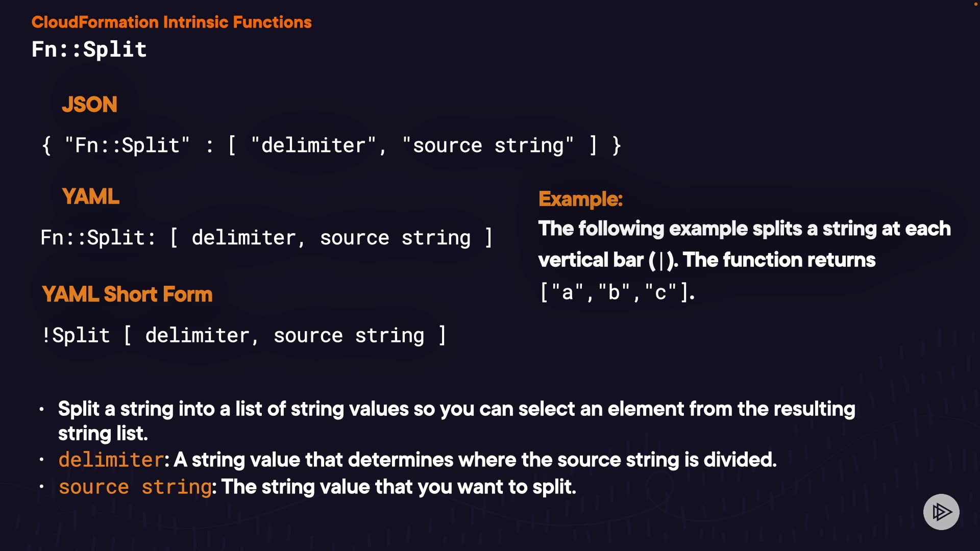Click the orange JSON label
This screenshot has height=551, width=980.
89,105
